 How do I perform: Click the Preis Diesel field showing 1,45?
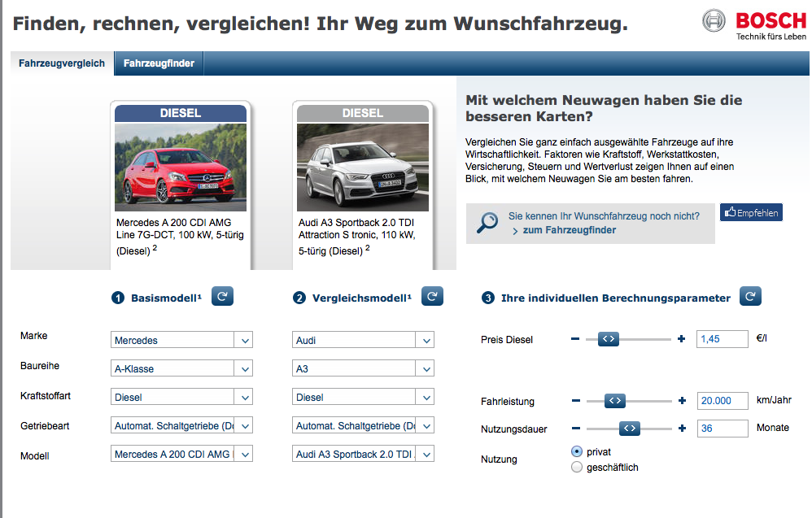(723, 339)
